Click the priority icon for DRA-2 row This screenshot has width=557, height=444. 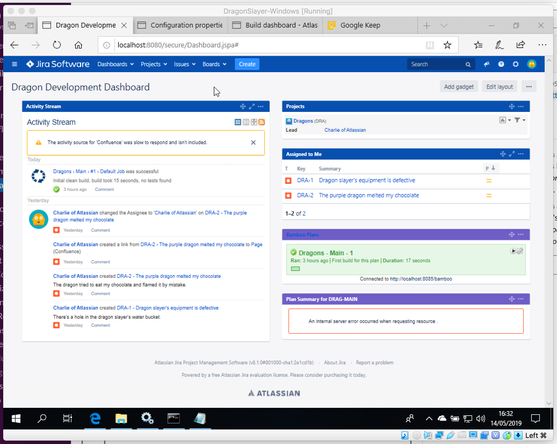[x=489, y=196]
